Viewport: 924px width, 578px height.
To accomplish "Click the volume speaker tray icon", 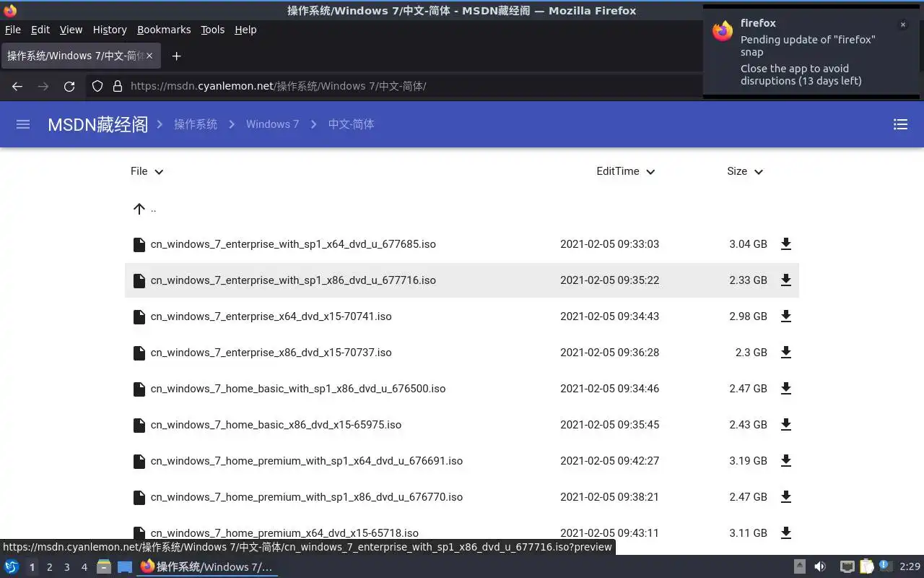I will 820,566.
